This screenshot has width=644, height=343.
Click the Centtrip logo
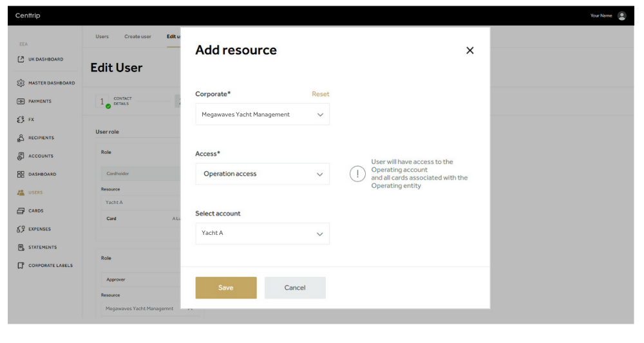coord(28,15)
